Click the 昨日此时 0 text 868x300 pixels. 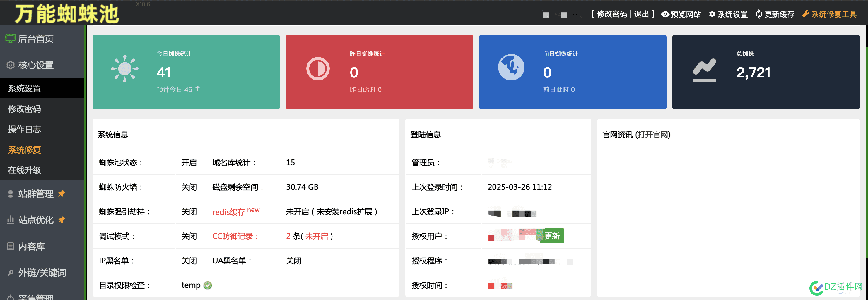pos(365,89)
